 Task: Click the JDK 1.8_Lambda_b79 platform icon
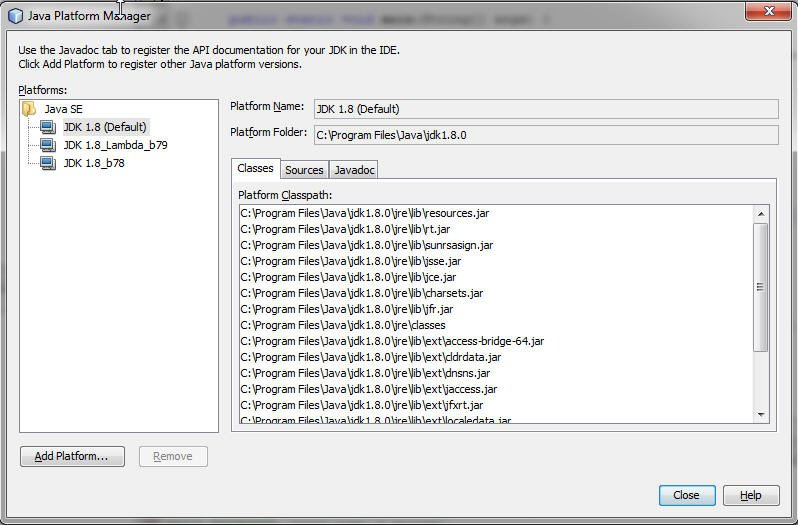48,145
